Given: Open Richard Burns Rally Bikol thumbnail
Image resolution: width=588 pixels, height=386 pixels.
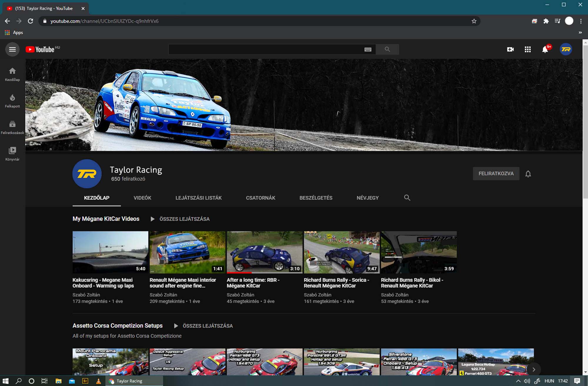Looking at the screenshot, I should [x=419, y=252].
